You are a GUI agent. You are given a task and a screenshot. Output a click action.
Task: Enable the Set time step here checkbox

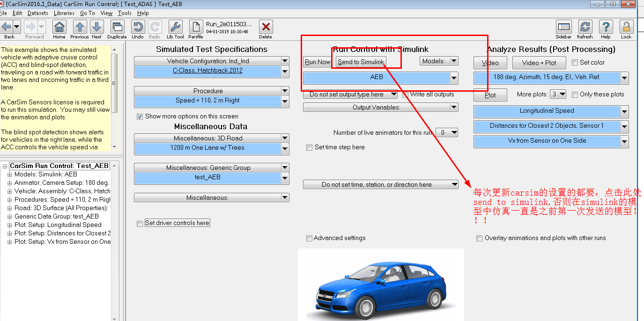[309, 147]
